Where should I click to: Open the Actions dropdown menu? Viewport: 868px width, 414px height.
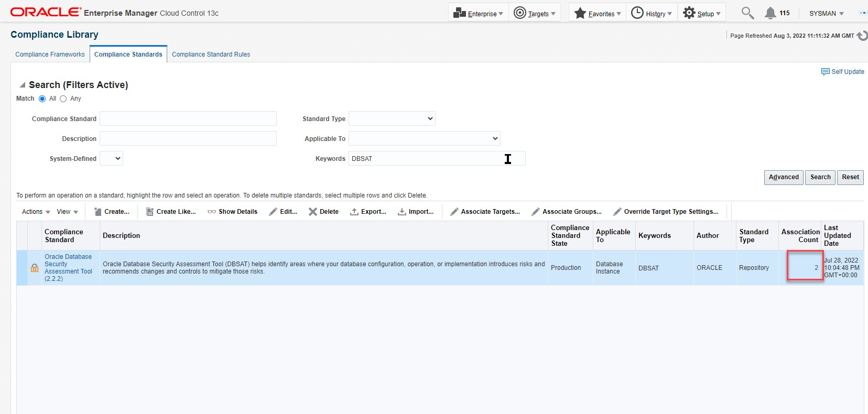click(x=36, y=212)
